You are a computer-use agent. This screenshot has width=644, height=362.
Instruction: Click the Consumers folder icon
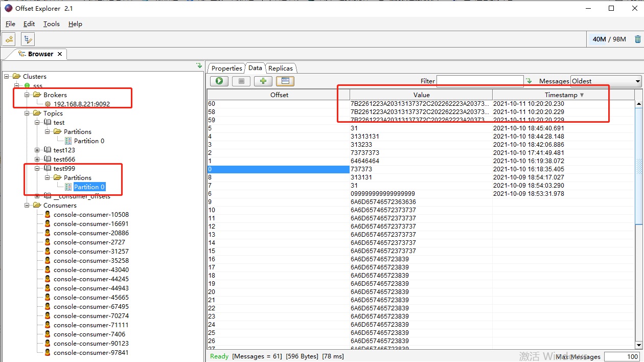(x=37, y=205)
